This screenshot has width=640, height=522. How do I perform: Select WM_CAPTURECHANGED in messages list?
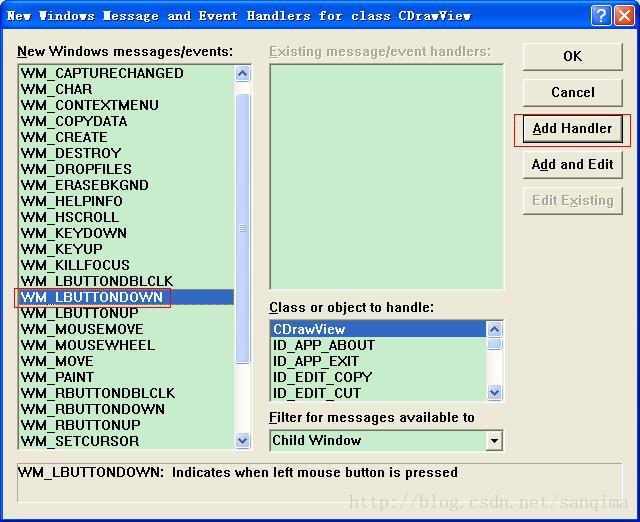click(x=127, y=73)
